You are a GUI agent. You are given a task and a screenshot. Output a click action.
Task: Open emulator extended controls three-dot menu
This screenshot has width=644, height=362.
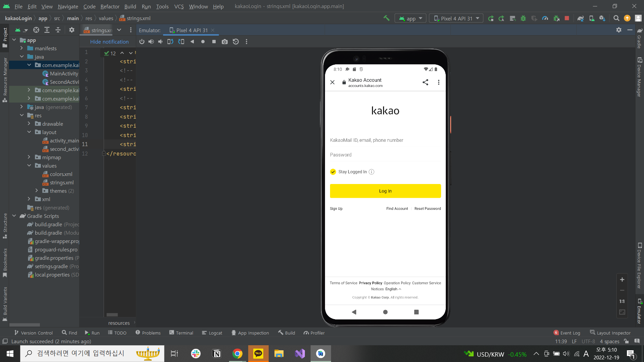point(247,42)
